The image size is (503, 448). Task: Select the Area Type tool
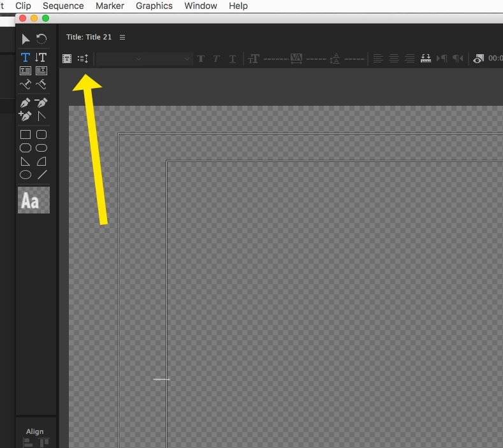(26, 71)
